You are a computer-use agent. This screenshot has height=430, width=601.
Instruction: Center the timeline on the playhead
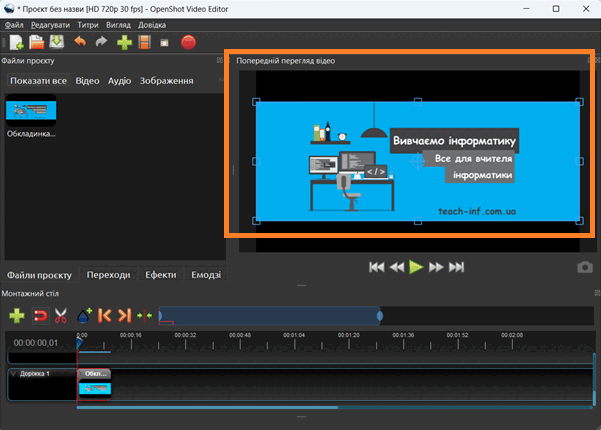[x=145, y=316]
